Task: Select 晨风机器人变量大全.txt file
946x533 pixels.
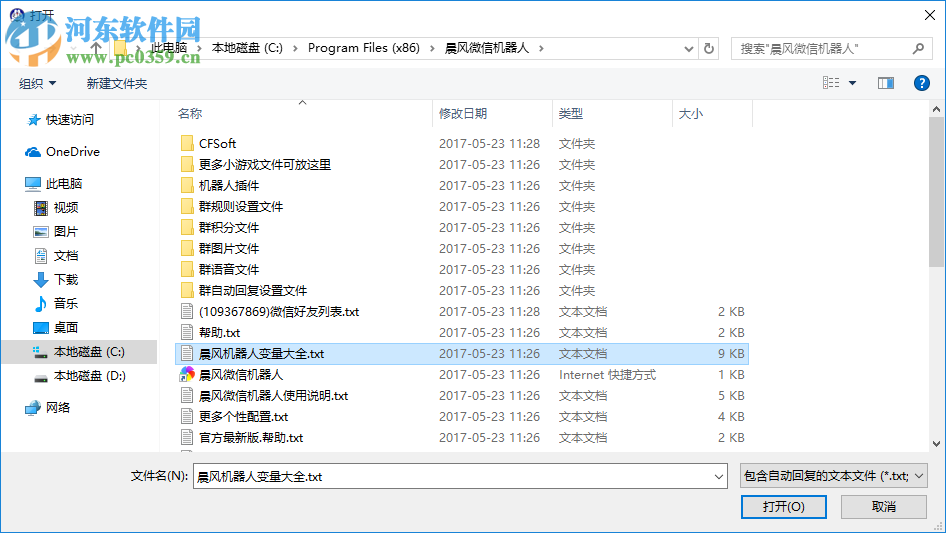Action: click(462, 354)
